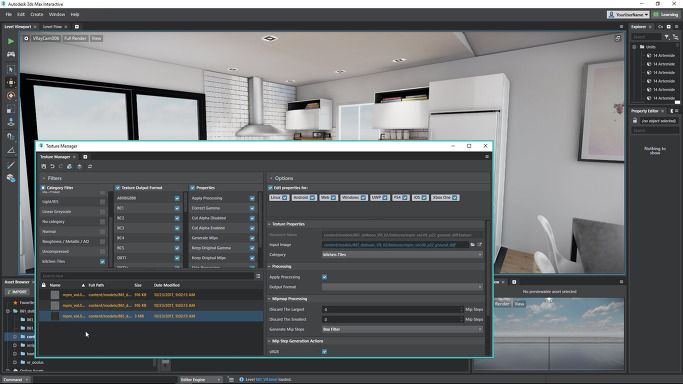
Task: Open the Create menu
Action: click(37, 14)
